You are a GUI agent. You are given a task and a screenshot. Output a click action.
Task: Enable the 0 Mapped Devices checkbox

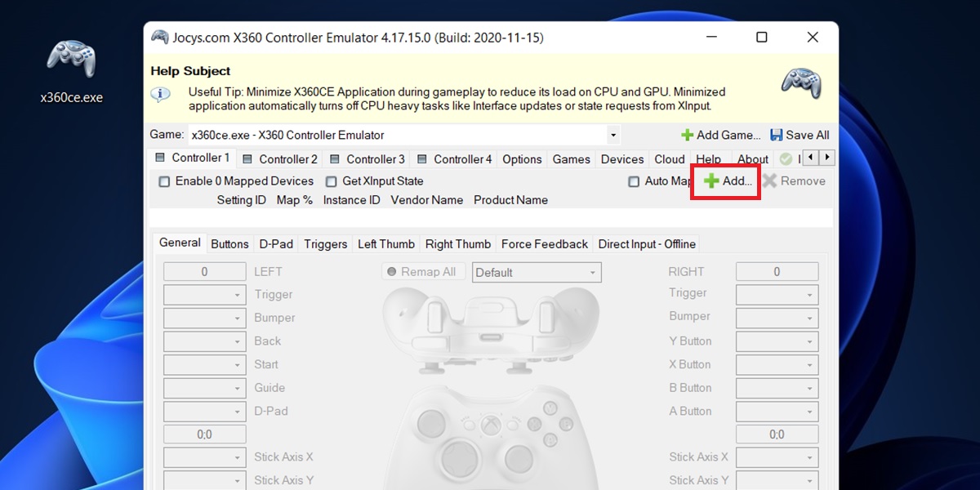pos(165,181)
